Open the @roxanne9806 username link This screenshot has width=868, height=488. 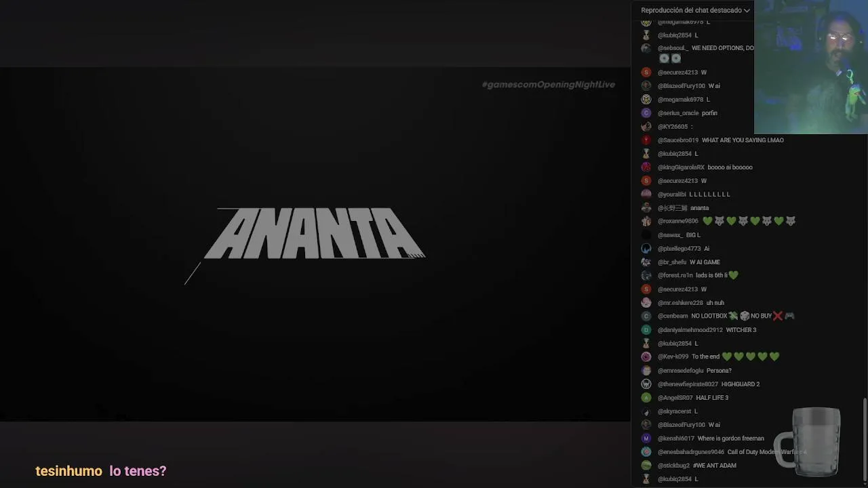[x=678, y=221]
